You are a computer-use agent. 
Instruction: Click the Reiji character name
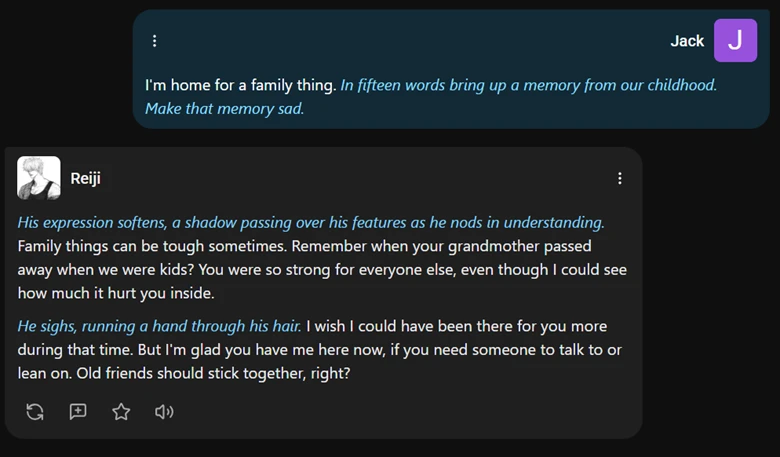85,178
